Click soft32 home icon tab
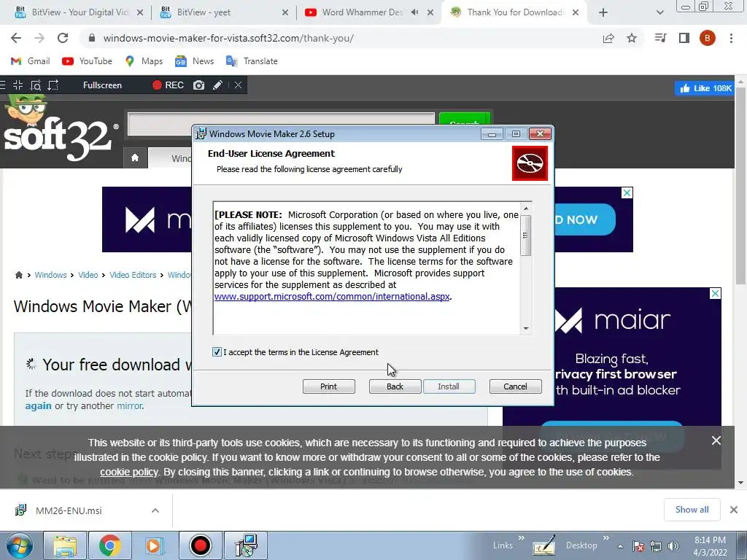 tap(135, 157)
